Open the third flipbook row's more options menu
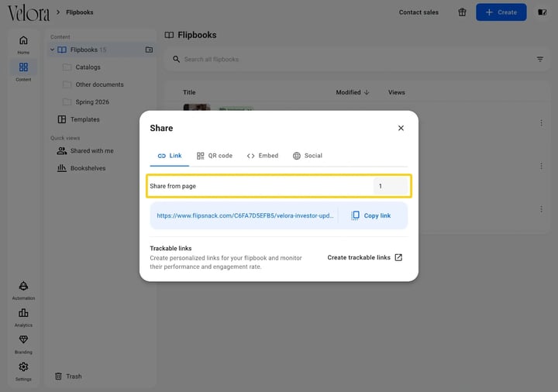Image resolution: width=558 pixels, height=392 pixels. coord(541,209)
